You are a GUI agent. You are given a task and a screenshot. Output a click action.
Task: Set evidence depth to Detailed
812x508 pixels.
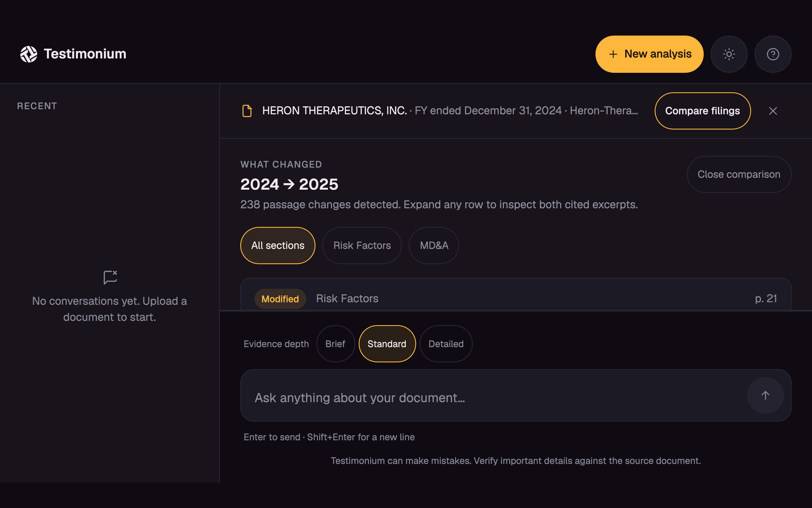[446, 344]
